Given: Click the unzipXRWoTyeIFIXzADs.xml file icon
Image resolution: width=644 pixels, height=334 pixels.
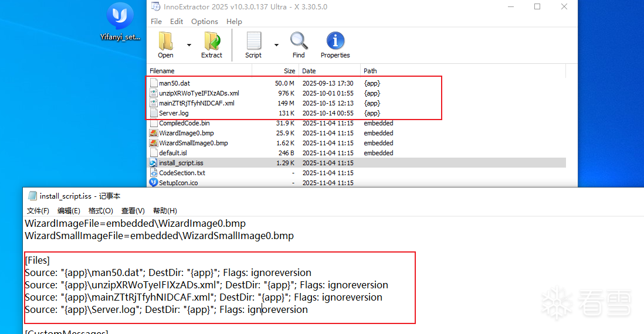Looking at the screenshot, I should (154, 93).
